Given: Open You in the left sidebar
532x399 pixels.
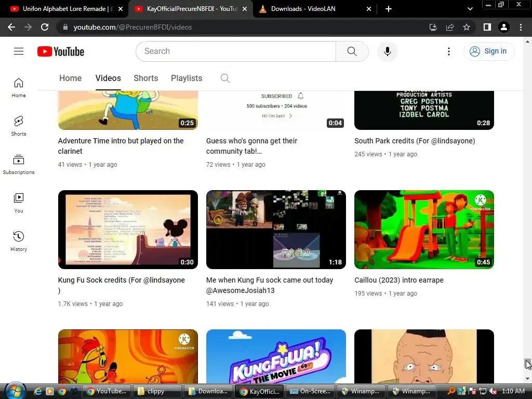Looking at the screenshot, I should click(19, 203).
